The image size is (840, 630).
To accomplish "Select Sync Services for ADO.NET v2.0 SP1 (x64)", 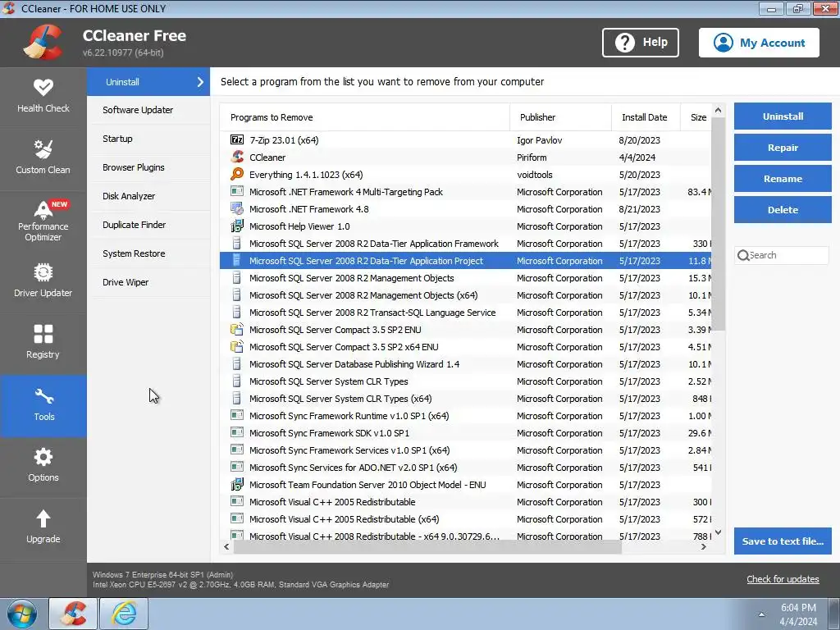I will (x=466, y=467).
